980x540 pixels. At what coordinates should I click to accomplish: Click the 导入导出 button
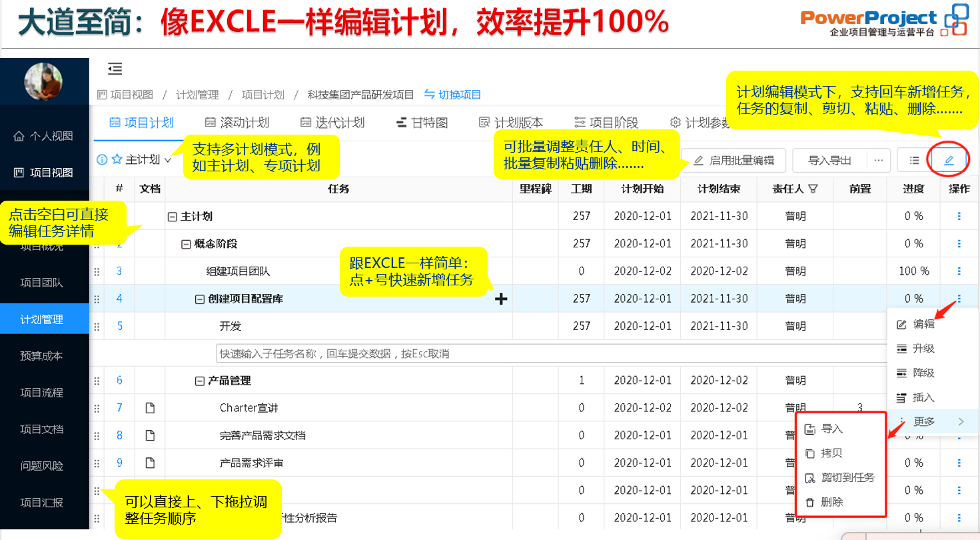(829, 161)
